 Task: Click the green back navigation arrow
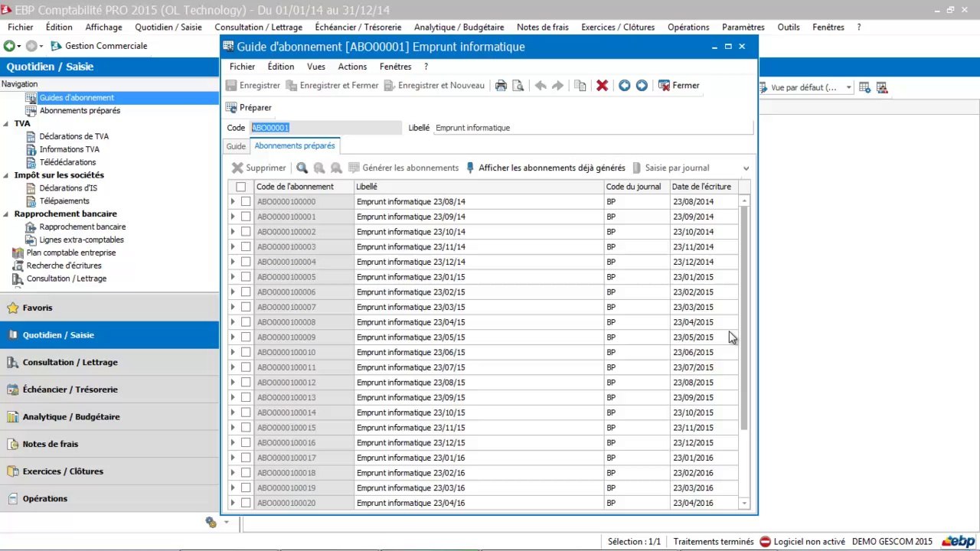tap(9, 46)
